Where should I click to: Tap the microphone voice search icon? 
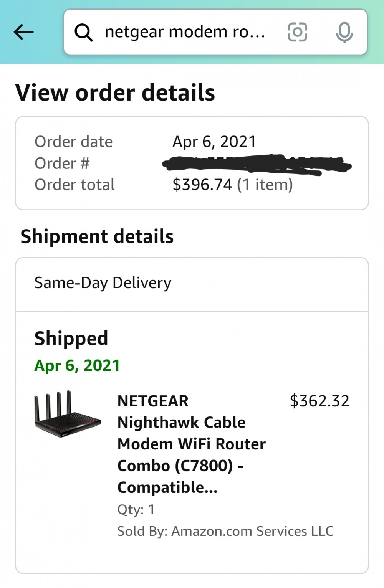344,32
